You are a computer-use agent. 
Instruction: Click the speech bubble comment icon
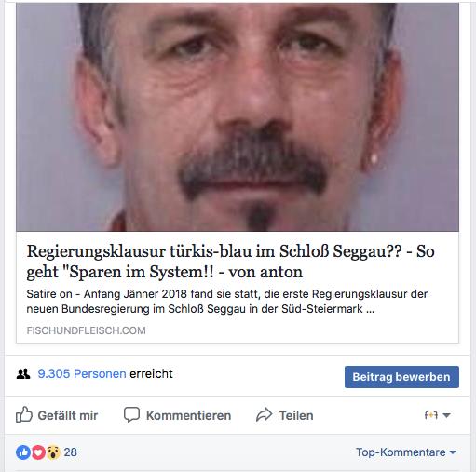(x=131, y=415)
